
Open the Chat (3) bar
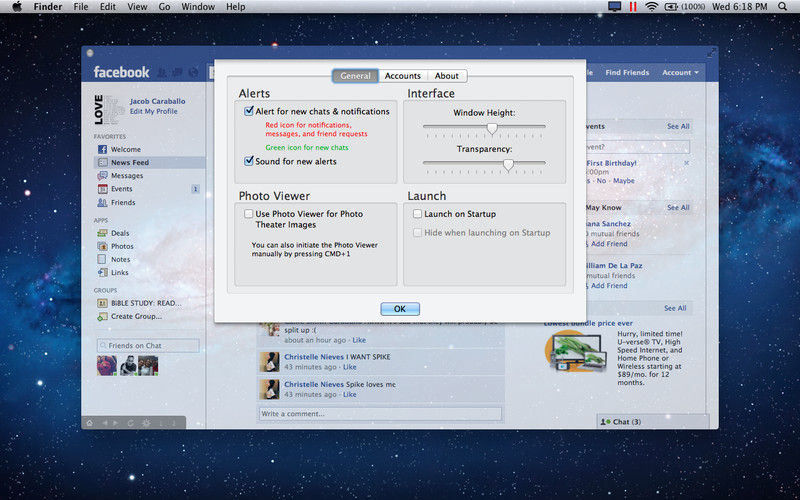[x=653, y=421]
